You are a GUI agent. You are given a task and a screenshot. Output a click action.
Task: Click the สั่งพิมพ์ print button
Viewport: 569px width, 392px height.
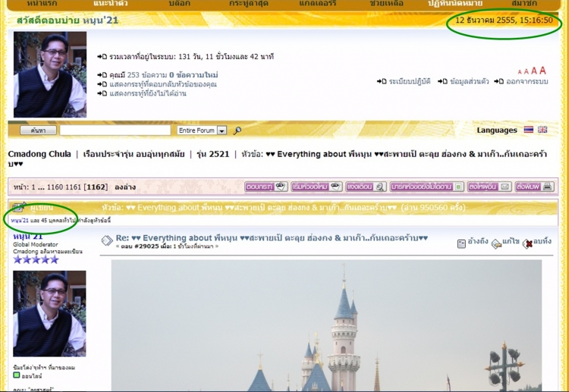pyautogui.click(x=535, y=187)
